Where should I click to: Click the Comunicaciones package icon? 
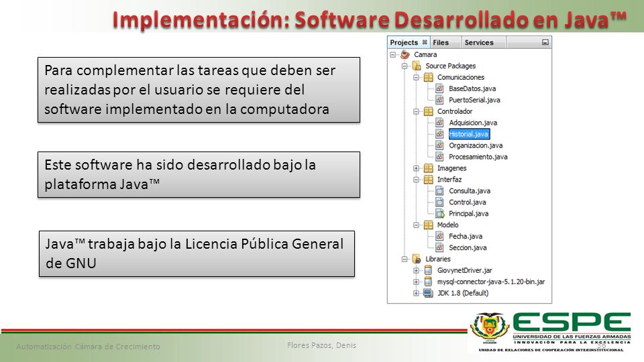pos(429,77)
